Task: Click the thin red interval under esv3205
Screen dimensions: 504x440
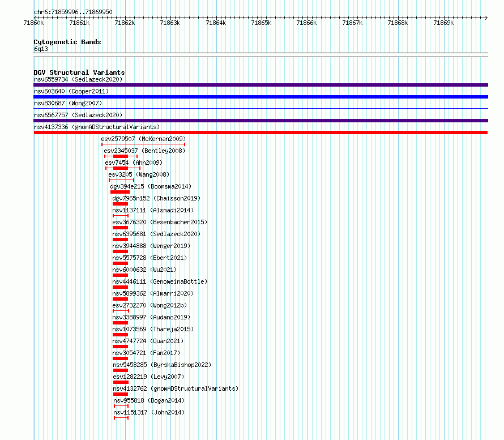Action: [121, 180]
